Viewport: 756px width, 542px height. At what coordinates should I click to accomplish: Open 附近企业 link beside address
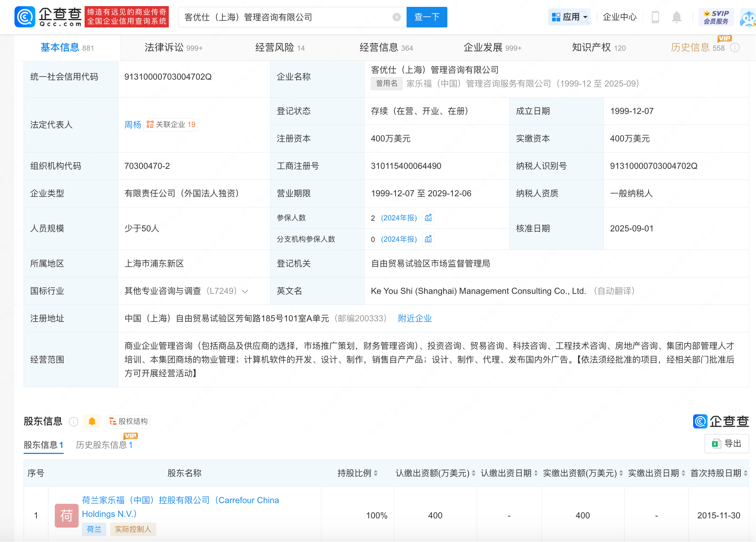[415, 318]
